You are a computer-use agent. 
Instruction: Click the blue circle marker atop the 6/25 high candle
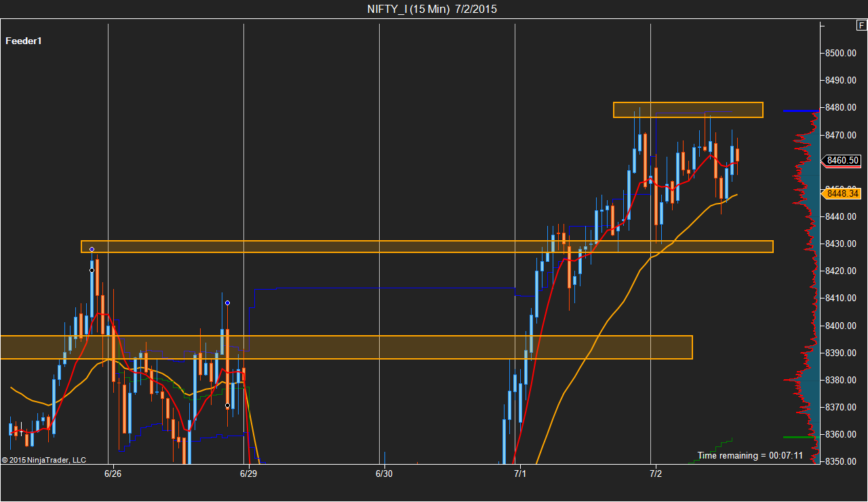click(x=92, y=249)
